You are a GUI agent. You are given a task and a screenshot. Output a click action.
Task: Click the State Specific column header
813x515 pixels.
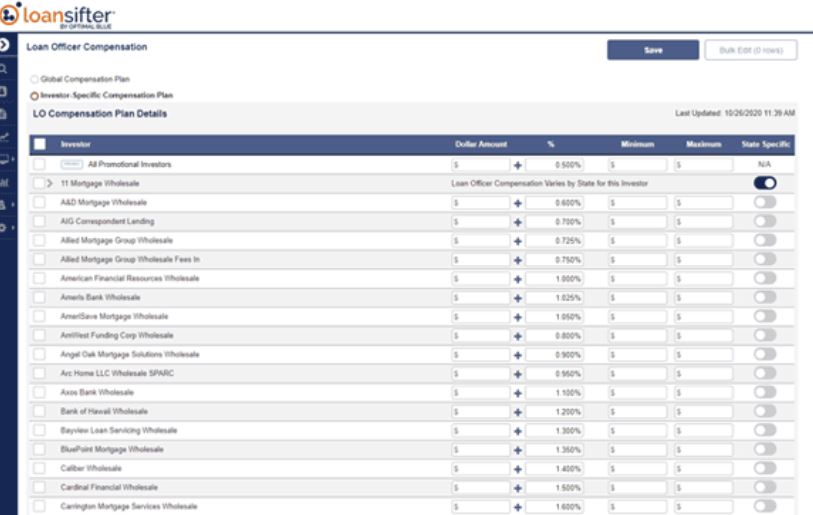point(766,144)
